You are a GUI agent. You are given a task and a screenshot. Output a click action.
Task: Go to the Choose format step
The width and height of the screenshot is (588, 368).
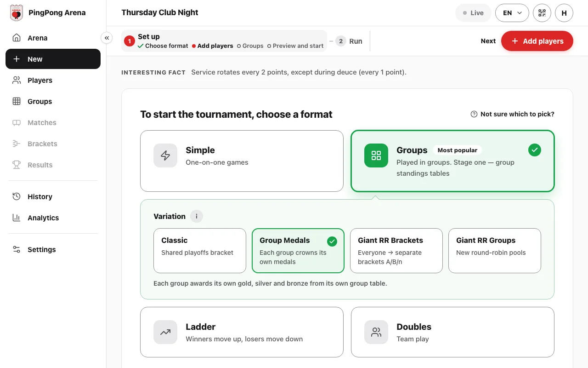point(163,46)
